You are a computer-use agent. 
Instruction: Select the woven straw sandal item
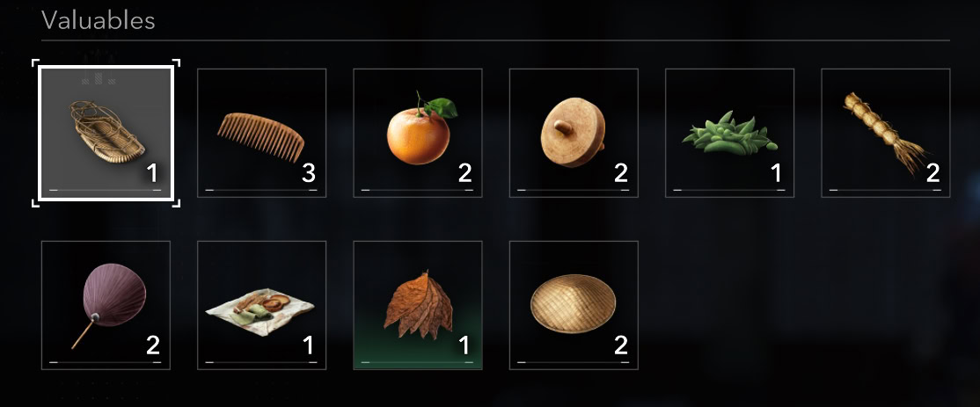tap(106, 133)
